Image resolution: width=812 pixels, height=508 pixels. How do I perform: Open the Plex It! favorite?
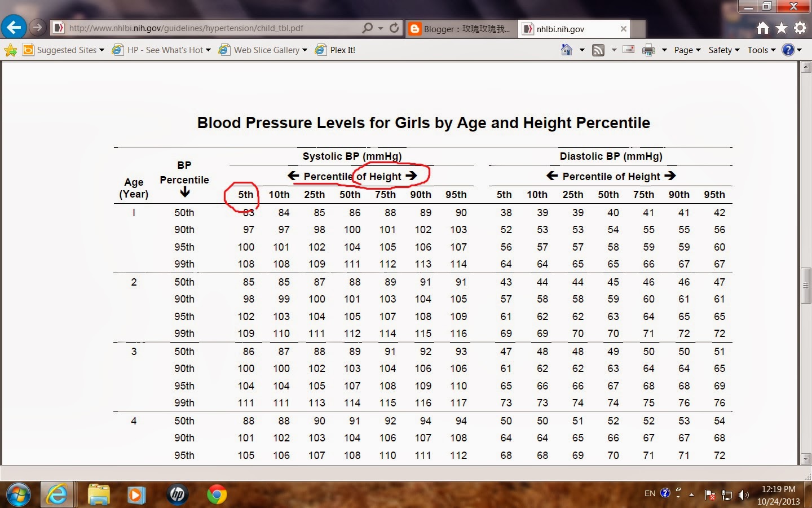click(336, 50)
